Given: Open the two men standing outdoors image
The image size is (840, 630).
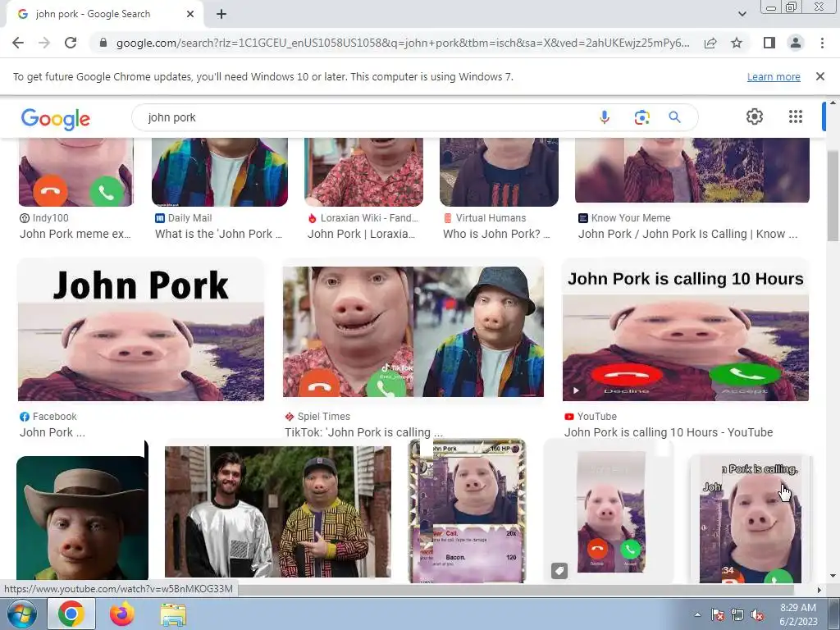Looking at the screenshot, I should click(x=278, y=512).
